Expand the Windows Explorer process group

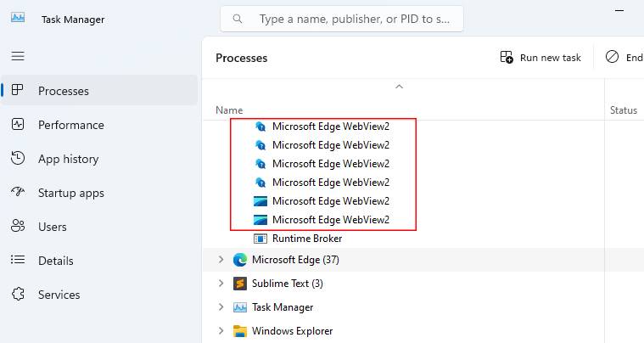click(x=221, y=331)
